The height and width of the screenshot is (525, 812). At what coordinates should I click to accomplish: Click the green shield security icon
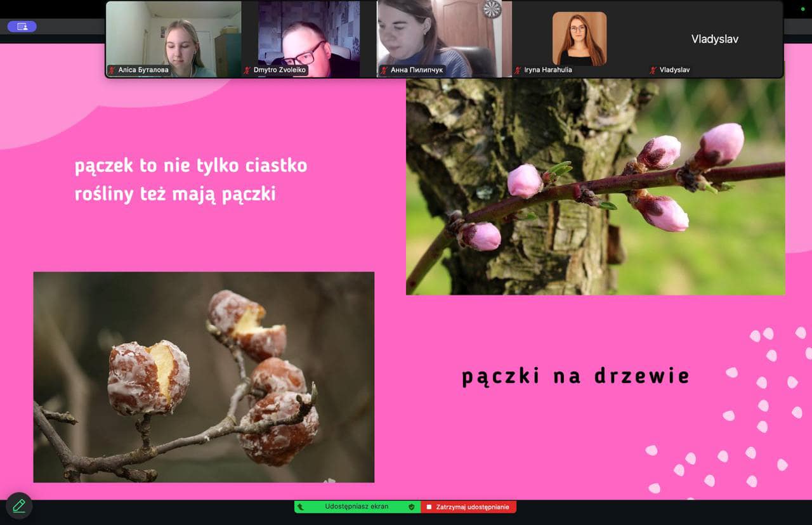coord(412,507)
